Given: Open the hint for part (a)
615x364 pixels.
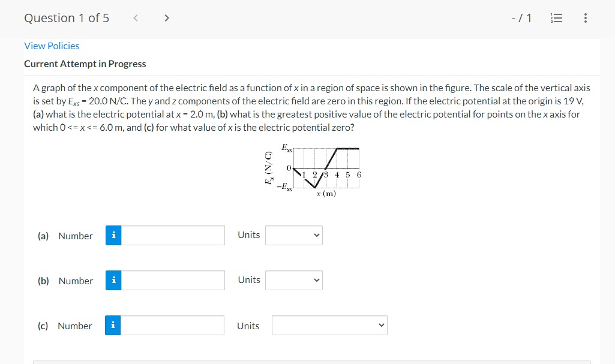Looking at the screenshot, I should pos(113,235).
